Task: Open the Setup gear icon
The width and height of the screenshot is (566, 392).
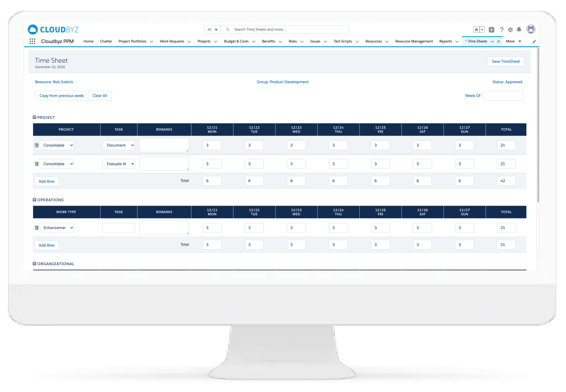Action: tap(510, 30)
